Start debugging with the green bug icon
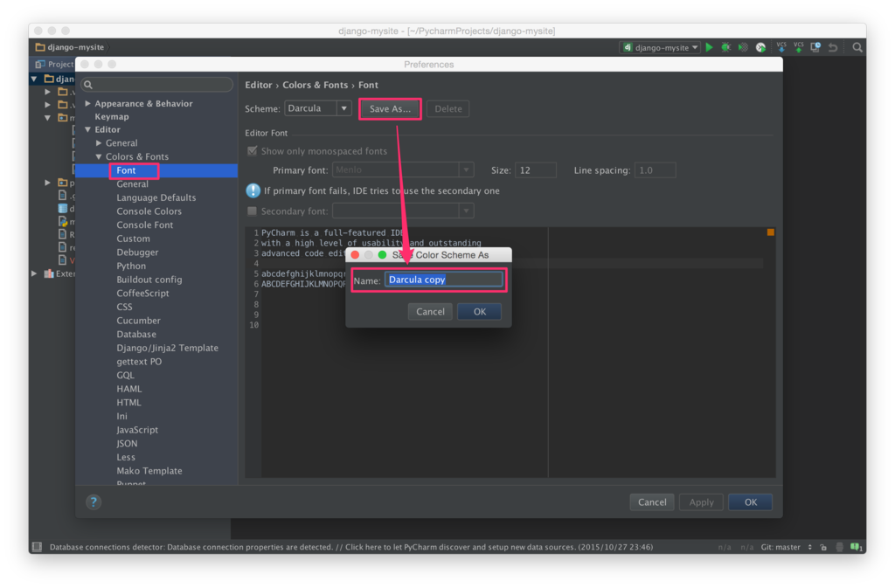The width and height of the screenshot is (895, 588). (726, 47)
